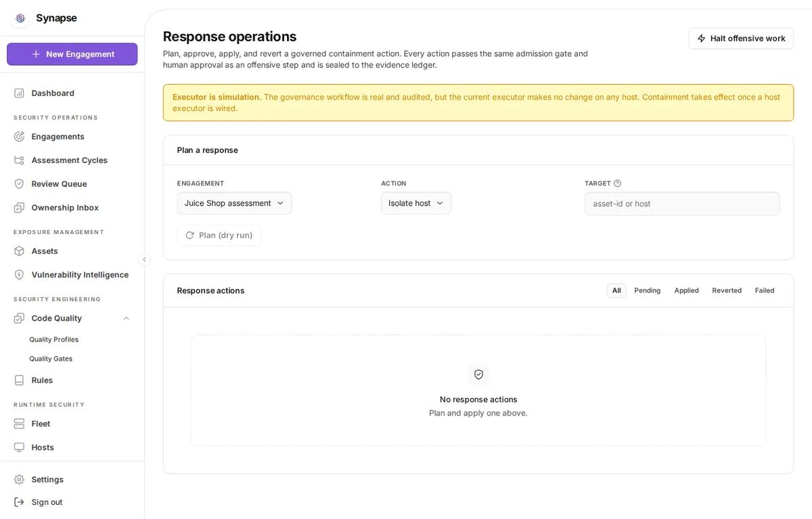Click the Assets cube icon
Viewport: 812px width, 519px height.
click(x=19, y=251)
